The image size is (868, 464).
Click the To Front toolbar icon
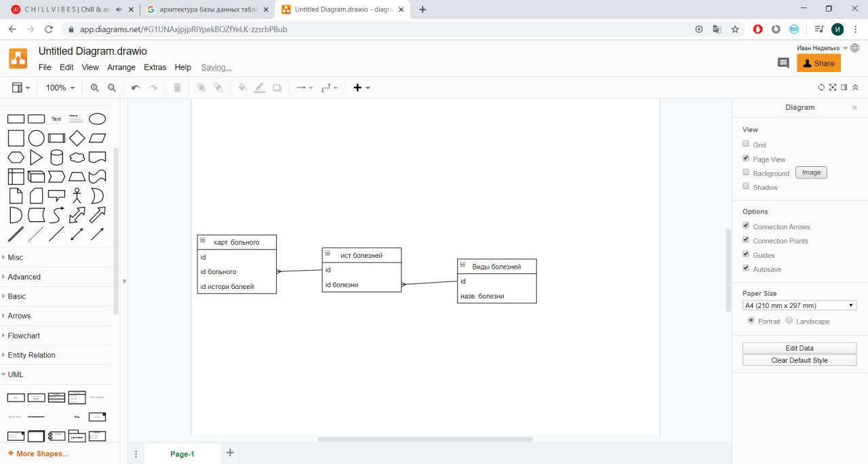(201, 88)
